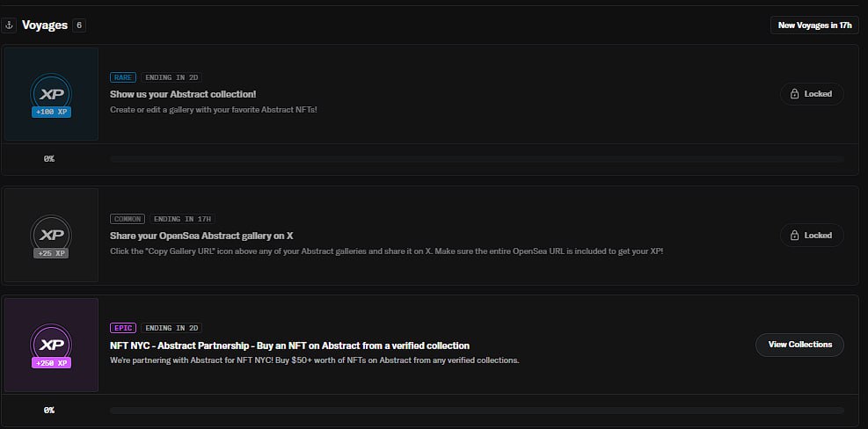Click the padlock icon on first Locked button
This screenshot has height=429, width=868.
pyautogui.click(x=794, y=94)
